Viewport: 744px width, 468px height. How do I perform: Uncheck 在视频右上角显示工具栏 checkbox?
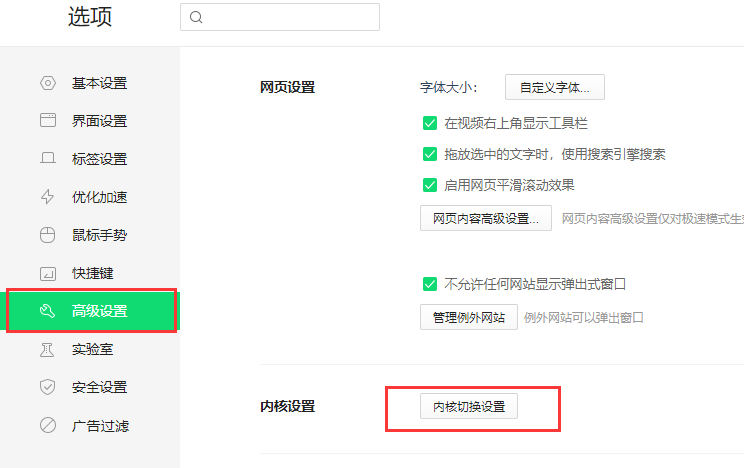pos(430,124)
